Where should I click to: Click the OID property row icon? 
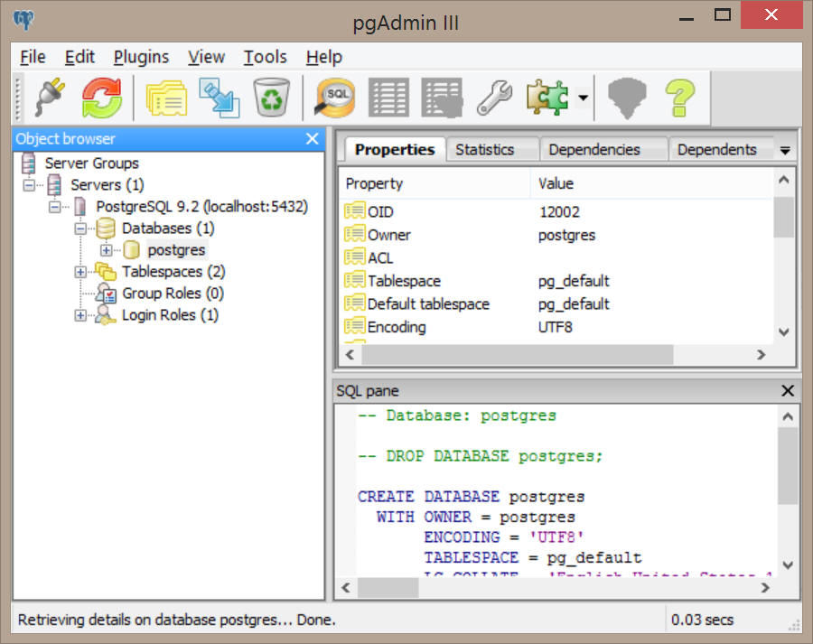(355, 211)
